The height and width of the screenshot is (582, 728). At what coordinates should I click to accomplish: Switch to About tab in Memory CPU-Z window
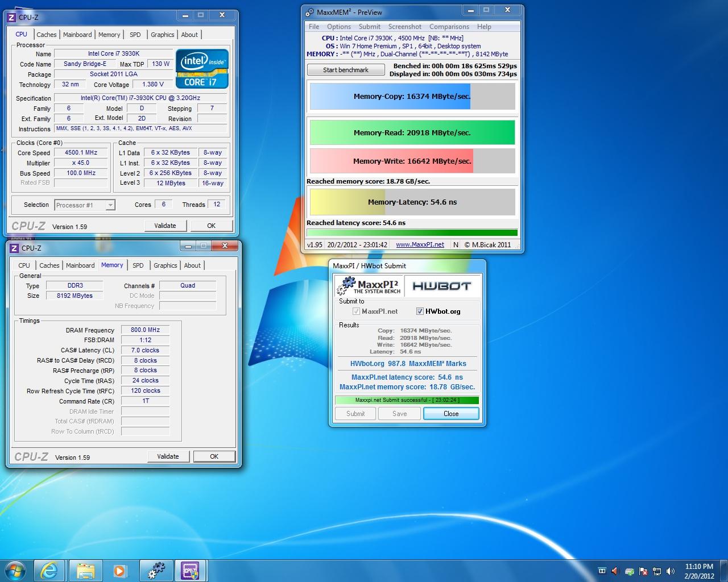[192, 265]
